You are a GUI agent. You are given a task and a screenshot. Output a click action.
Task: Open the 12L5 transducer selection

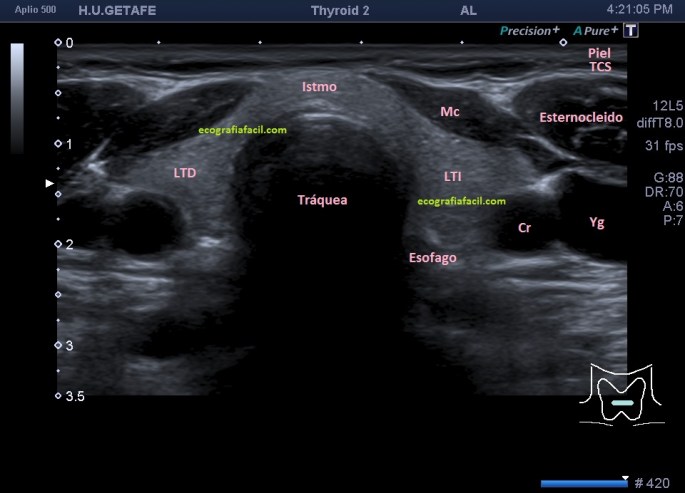point(666,104)
